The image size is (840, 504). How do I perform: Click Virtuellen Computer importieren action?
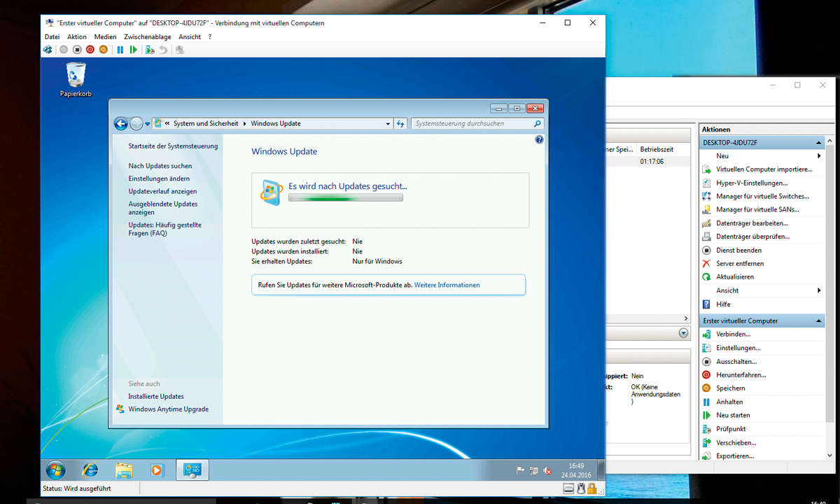[x=764, y=169]
